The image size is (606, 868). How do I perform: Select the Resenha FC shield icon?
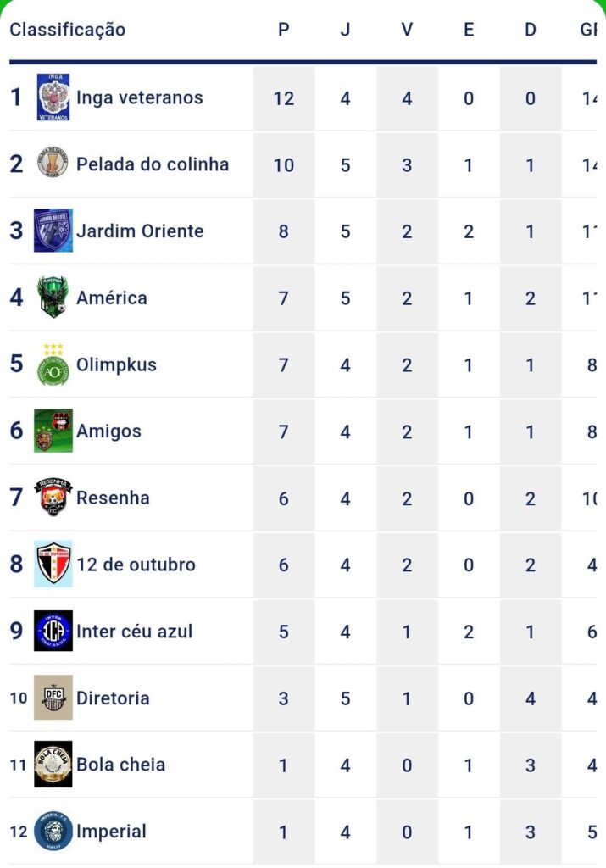pos(53,497)
